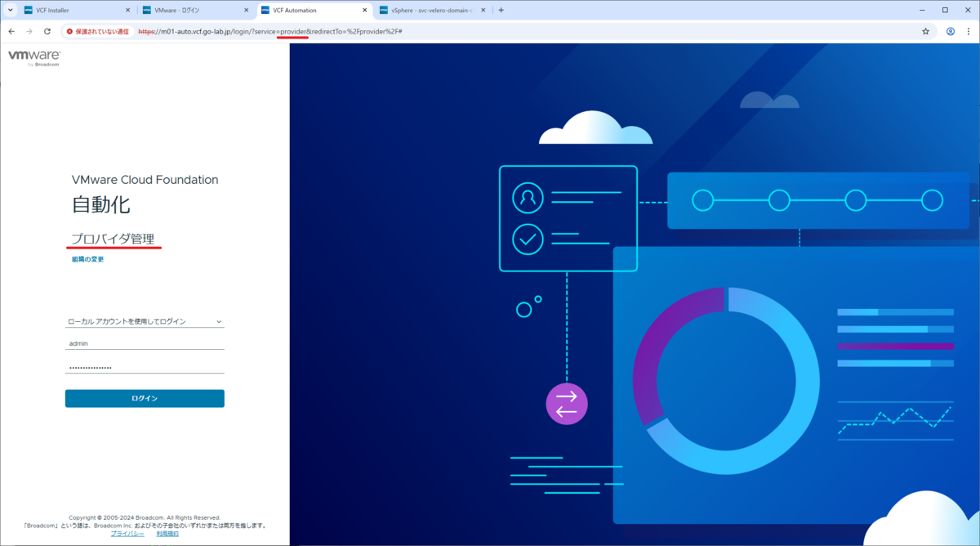Open Chrome three-dot menu
The image size is (980, 546).
tap(969, 31)
